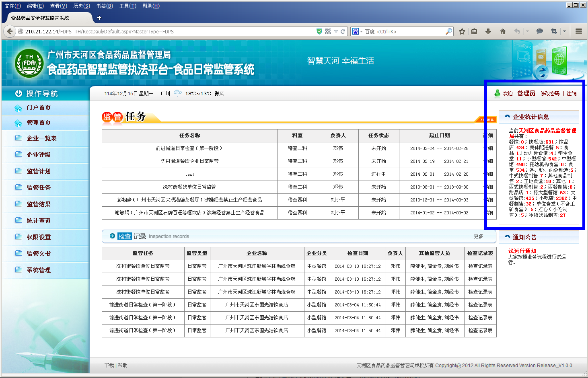Open new tab with plus button

tap(99, 18)
